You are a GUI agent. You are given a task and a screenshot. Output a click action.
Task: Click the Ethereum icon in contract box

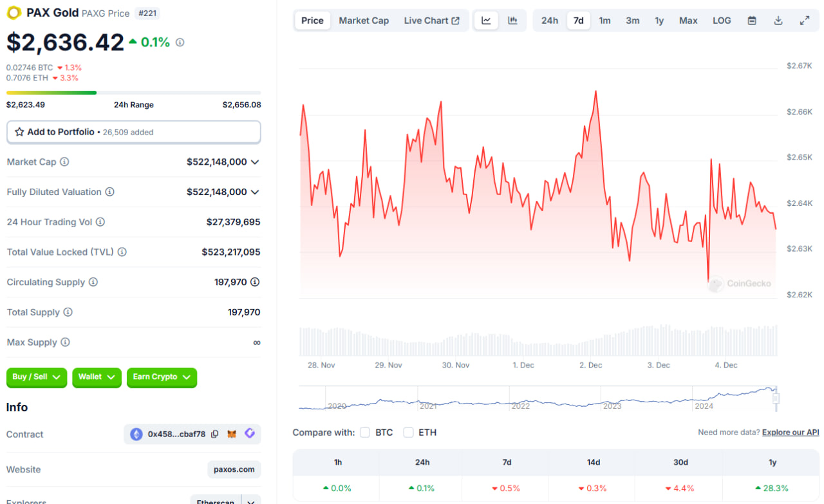(x=136, y=434)
